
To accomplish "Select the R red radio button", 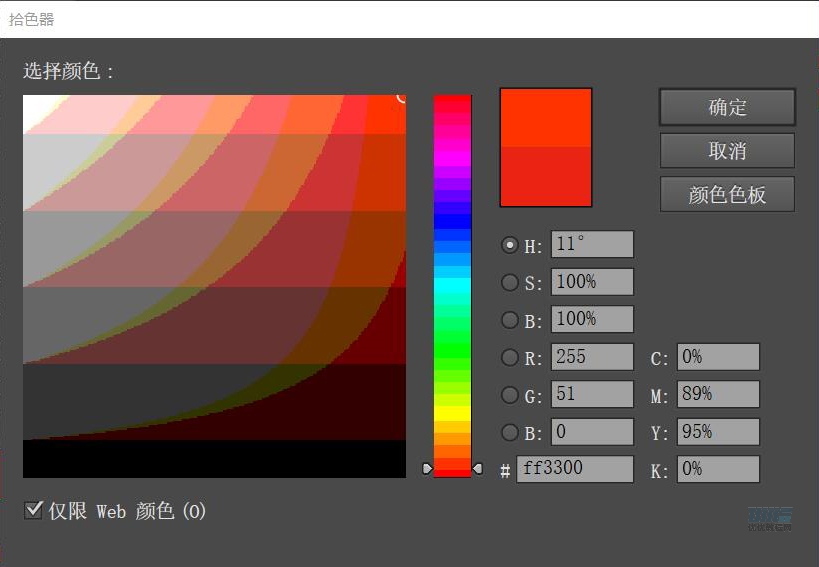I will [x=510, y=357].
